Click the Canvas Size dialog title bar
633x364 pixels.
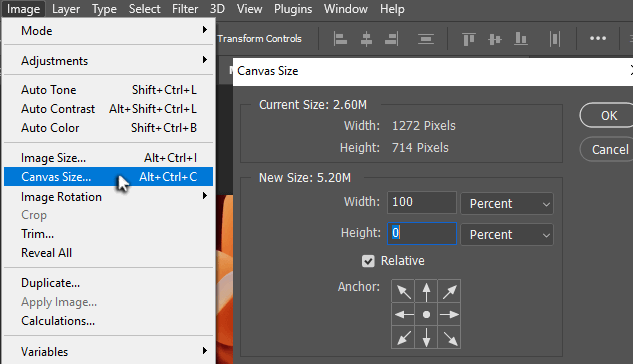tap(433, 71)
